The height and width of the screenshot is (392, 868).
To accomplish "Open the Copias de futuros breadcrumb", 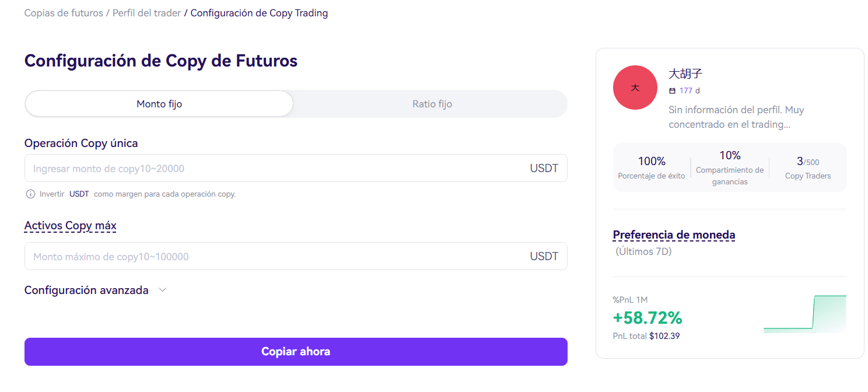I will click(64, 13).
